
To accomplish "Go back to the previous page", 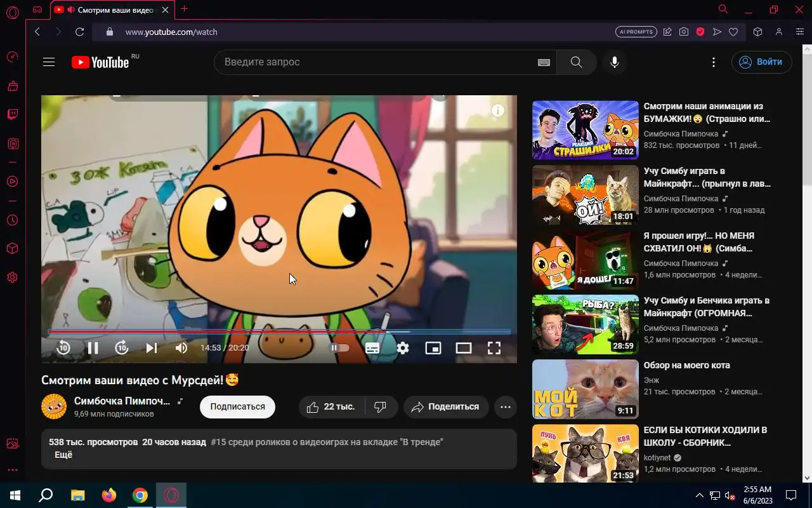I will (37, 32).
